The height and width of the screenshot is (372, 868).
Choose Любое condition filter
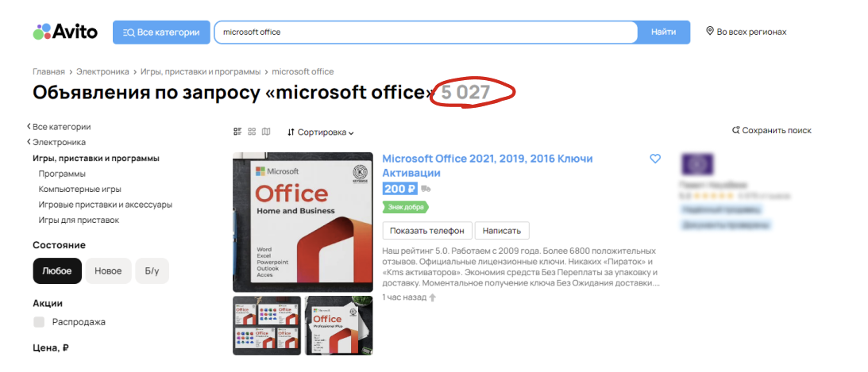tap(57, 270)
